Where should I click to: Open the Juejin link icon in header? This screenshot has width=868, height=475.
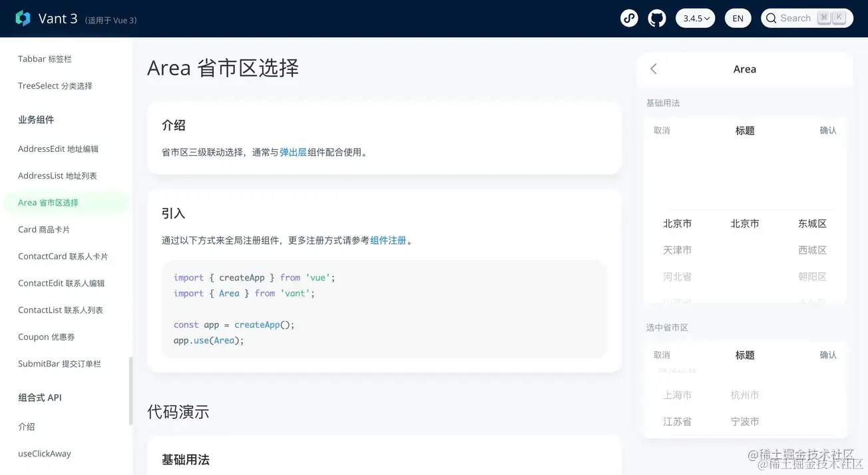(629, 18)
